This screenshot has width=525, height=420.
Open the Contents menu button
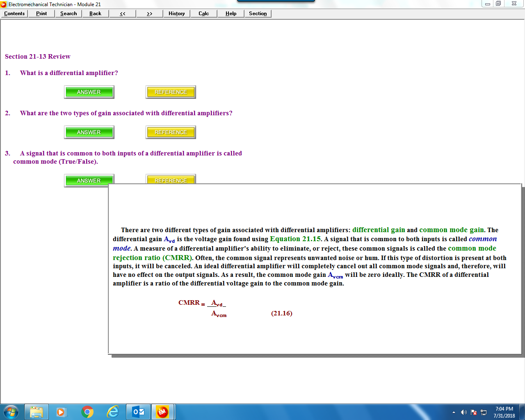tap(14, 14)
